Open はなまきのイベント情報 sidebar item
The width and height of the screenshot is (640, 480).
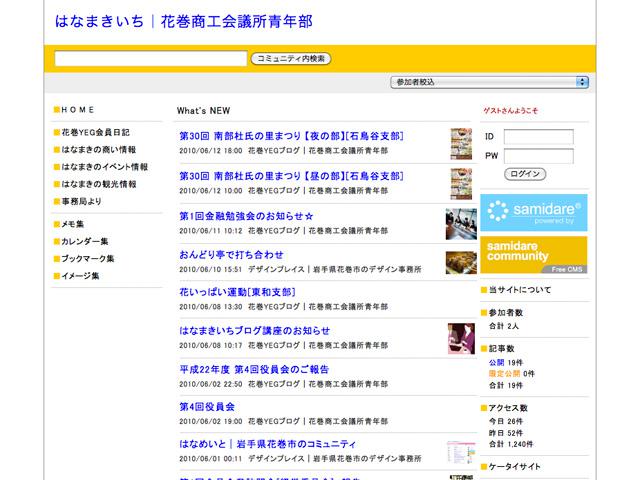click(x=104, y=167)
